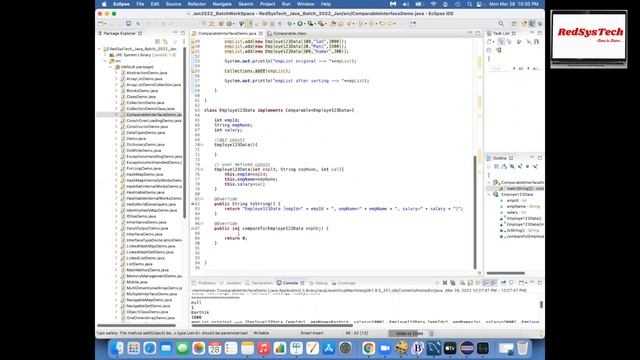Open the Eclipse menu

(121, 4)
